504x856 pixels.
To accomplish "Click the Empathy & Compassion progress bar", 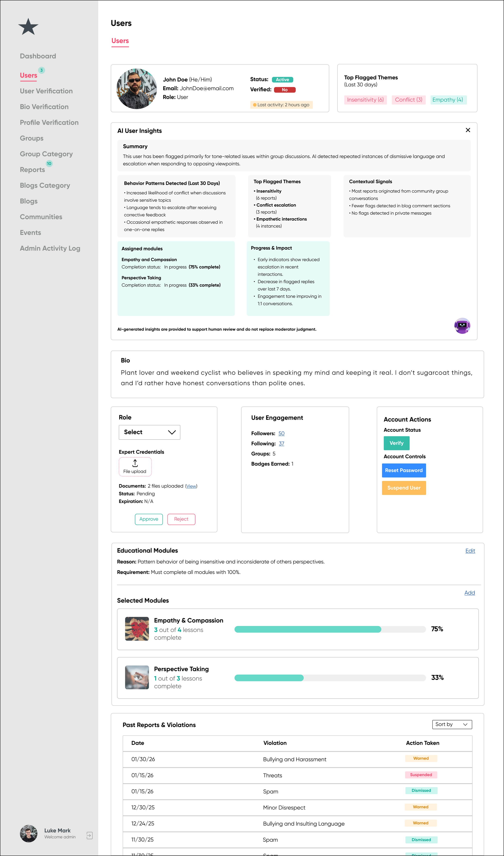I will pyautogui.click(x=330, y=629).
